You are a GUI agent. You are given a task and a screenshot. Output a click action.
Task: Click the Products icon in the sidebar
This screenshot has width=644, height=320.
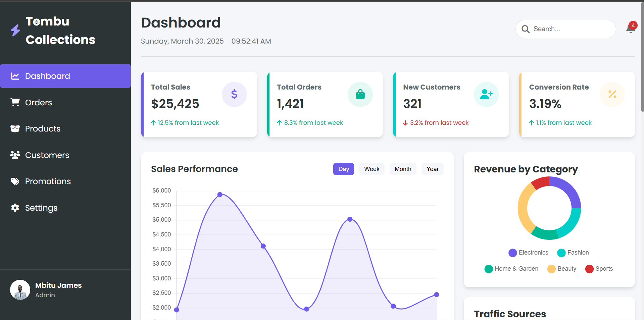click(15, 128)
